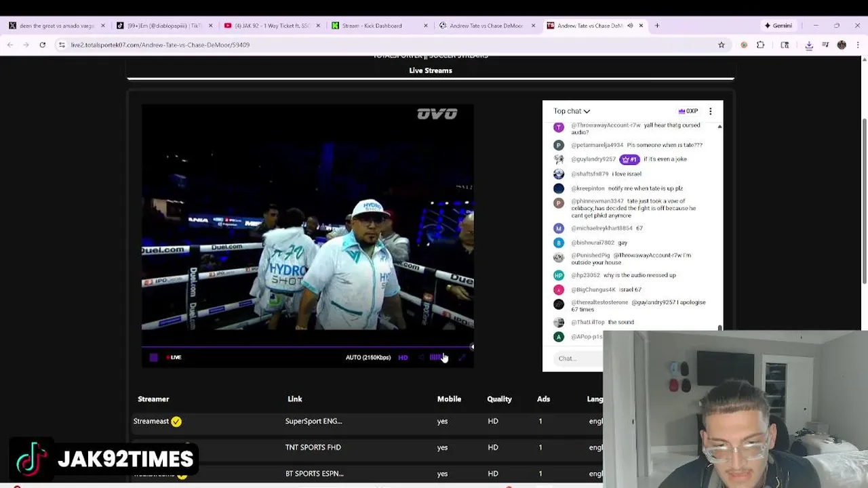
Task: Click username @kreepinton in chat
Action: click(587, 188)
